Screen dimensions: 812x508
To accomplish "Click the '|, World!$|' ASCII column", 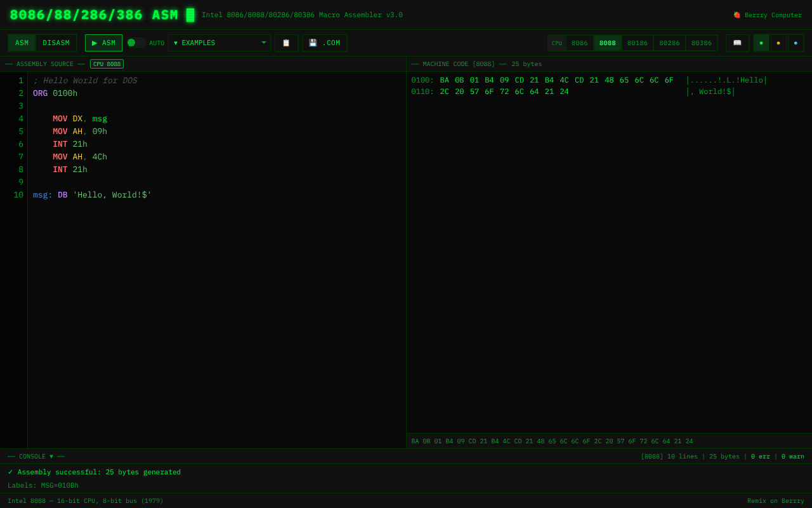I will (x=710, y=92).
